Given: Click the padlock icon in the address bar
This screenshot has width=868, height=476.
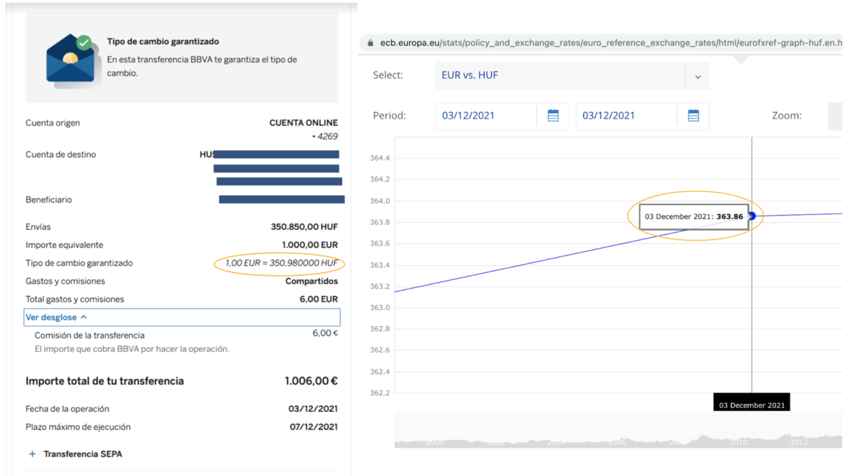Looking at the screenshot, I should 370,43.
